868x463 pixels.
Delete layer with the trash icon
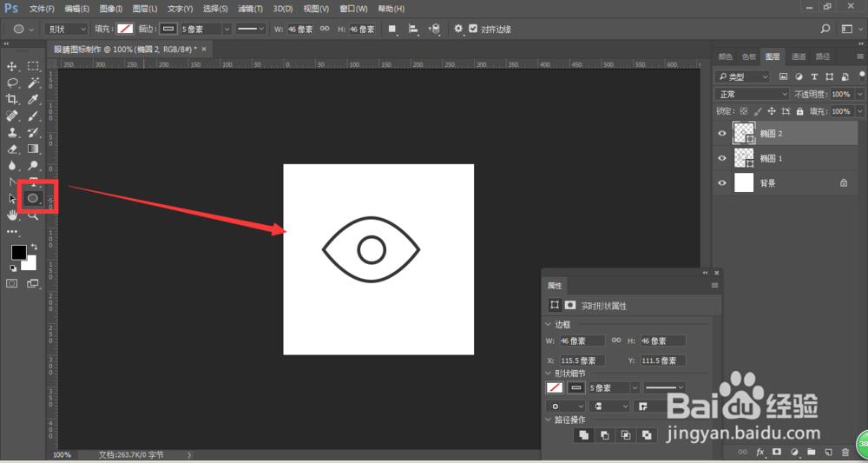pyautogui.click(x=845, y=452)
